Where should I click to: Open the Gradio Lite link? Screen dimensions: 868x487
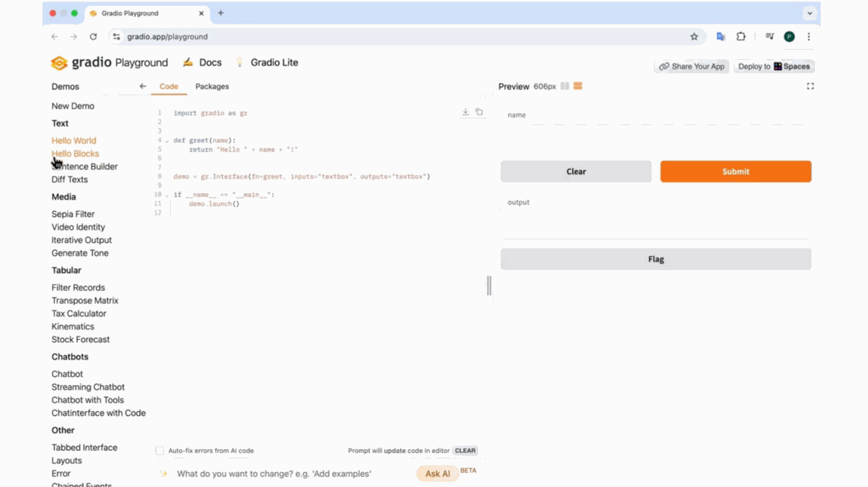[x=274, y=63]
